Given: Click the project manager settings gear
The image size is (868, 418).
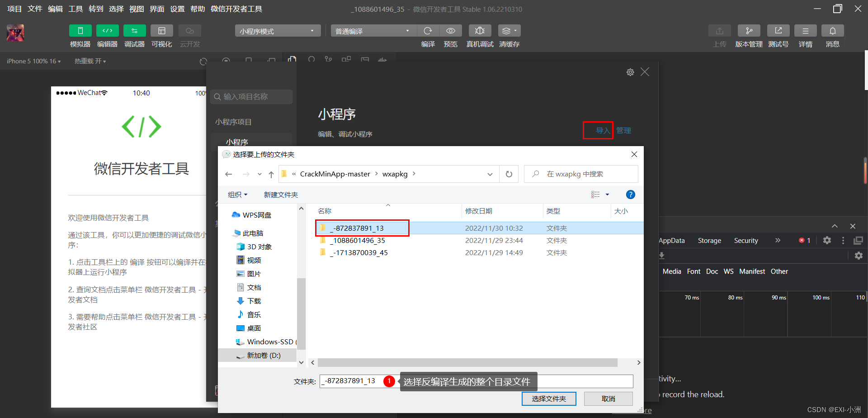Looking at the screenshot, I should pyautogui.click(x=630, y=72).
